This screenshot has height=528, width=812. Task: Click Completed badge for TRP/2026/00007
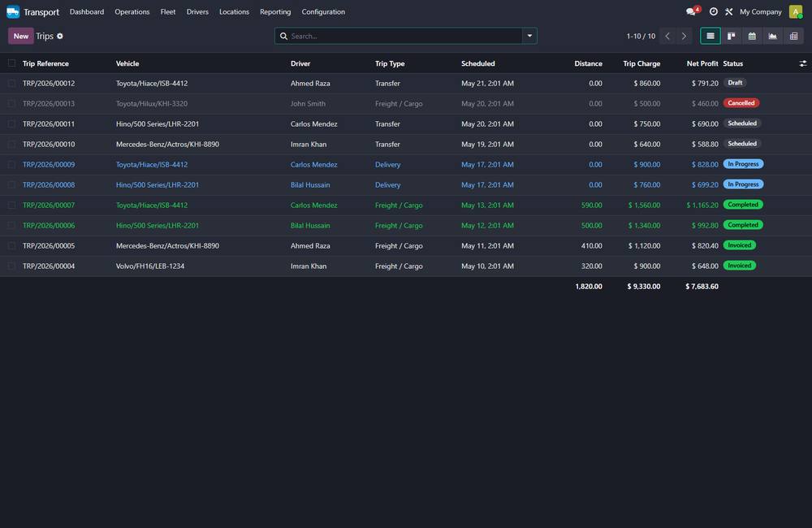point(743,205)
